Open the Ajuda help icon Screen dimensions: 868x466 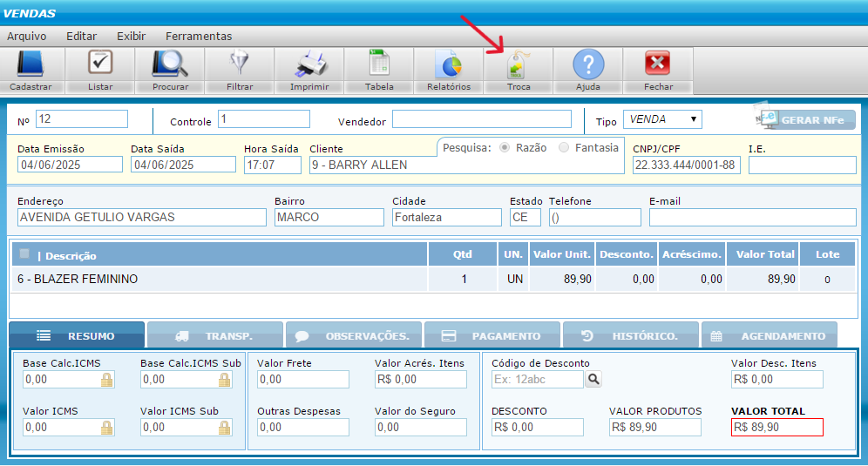[x=588, y=65]
